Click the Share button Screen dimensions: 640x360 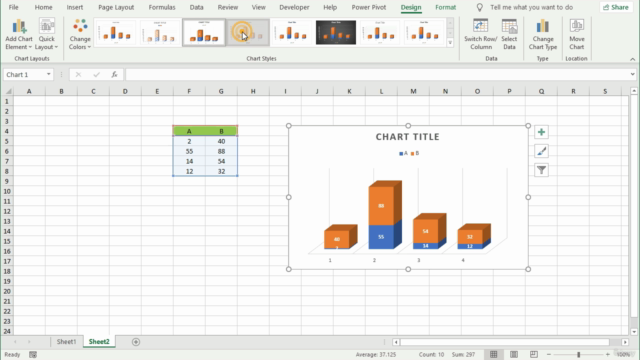616,7
